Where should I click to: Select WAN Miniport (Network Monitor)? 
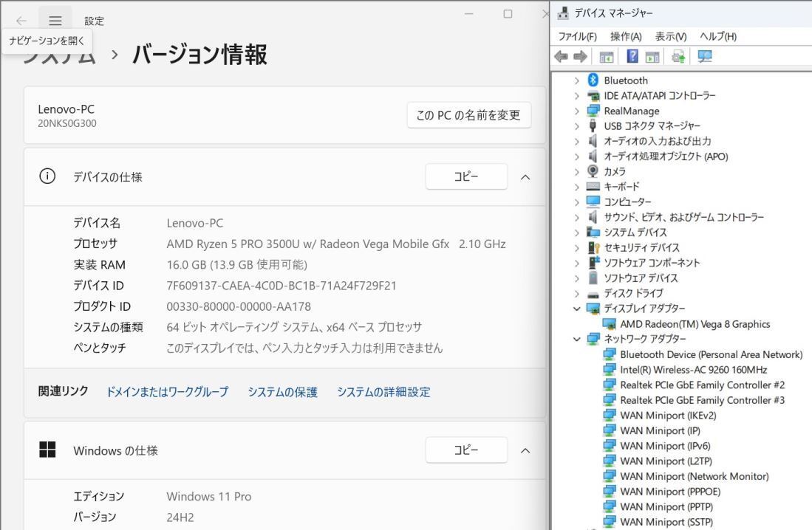pos(695,476)
